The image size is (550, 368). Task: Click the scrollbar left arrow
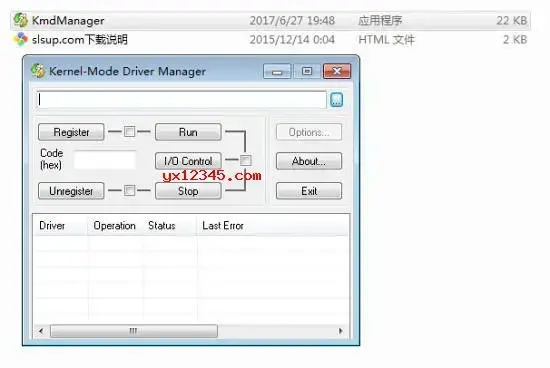(x=41, y=331)
